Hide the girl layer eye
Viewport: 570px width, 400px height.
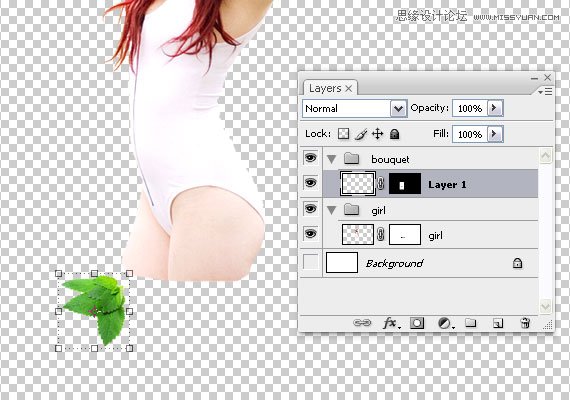310,233
